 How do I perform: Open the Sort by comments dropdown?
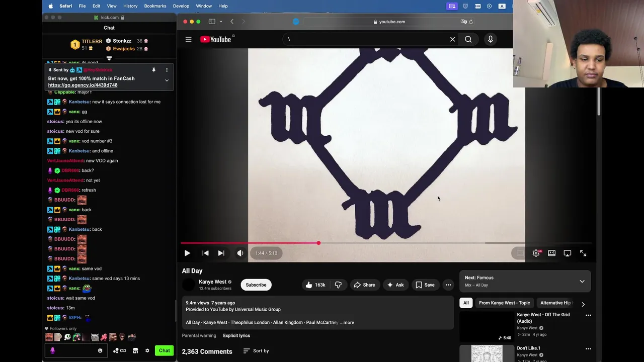pyautogui.click(x=256, y=350)
